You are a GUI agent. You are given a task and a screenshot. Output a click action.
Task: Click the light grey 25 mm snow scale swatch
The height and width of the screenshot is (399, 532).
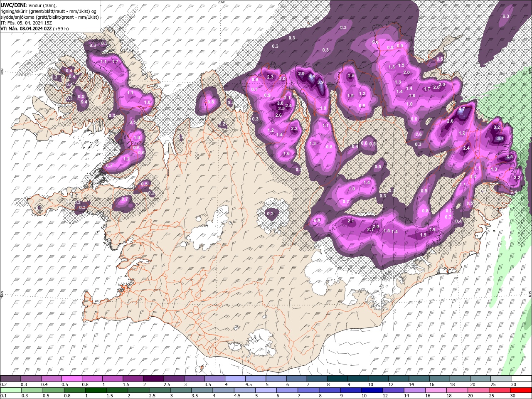click(x=500, y=379)
